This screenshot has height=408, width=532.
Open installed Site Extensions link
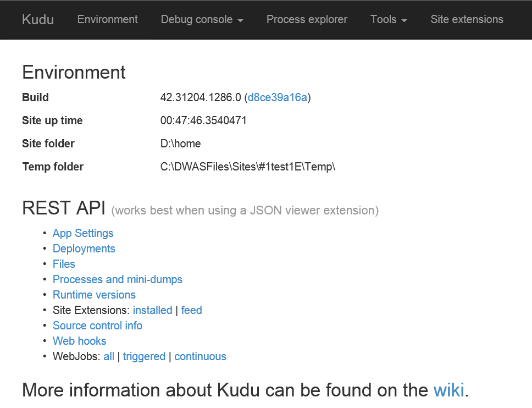[153, 310]
